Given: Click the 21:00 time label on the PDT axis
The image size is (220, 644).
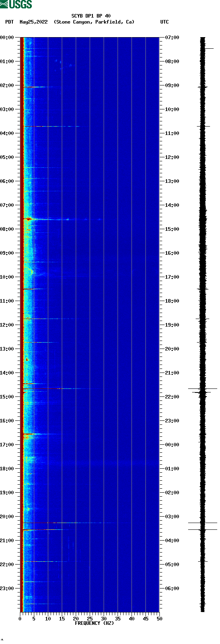Looking at the screenshot, I should [7, 541].
